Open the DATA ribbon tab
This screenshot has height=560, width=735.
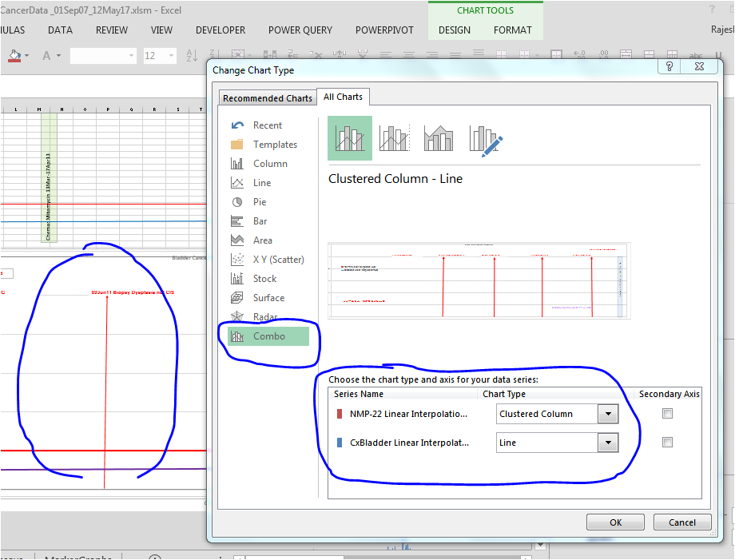coord(60,30)
